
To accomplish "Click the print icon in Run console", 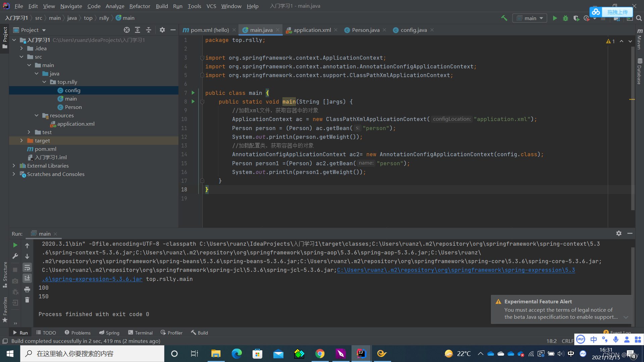I will click(x=27, y=289).
